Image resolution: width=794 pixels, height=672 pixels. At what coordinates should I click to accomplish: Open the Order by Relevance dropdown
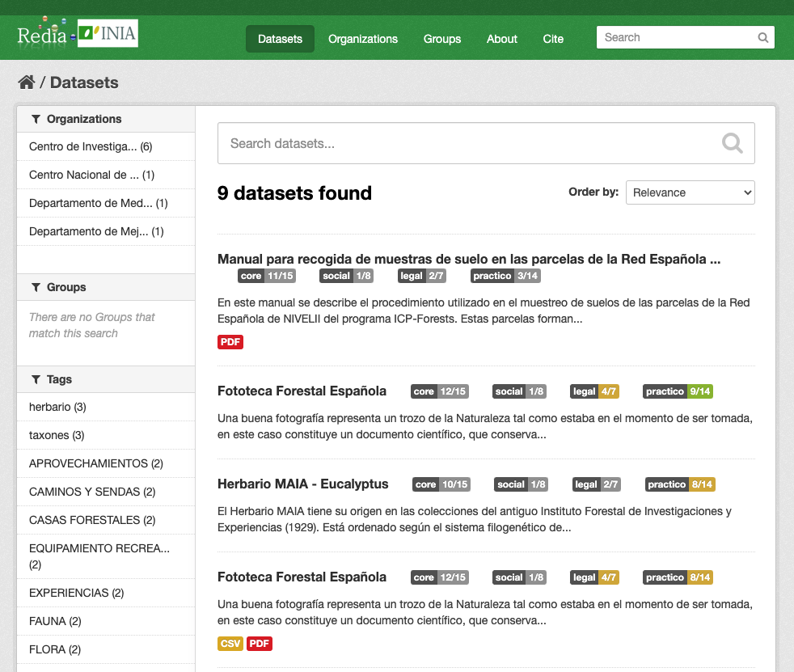point(691,192)
